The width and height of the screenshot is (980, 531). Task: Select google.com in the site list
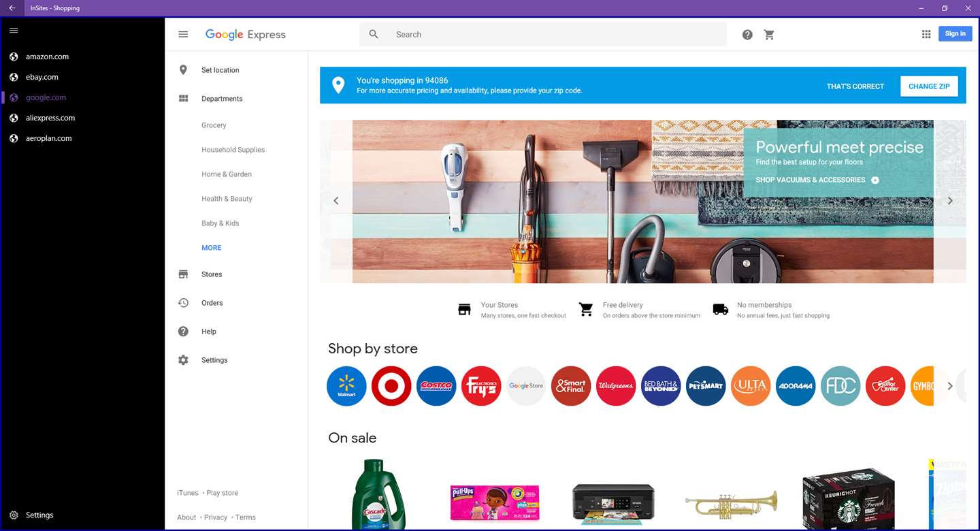point(46,97)
